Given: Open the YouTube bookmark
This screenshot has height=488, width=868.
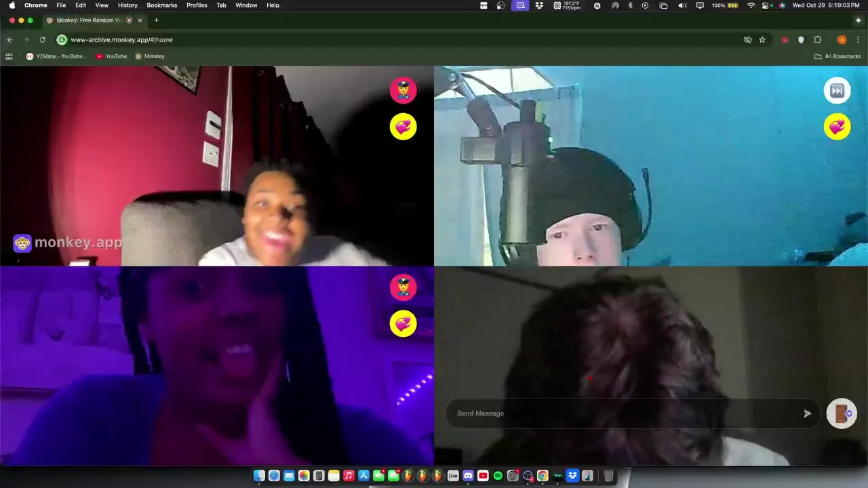Looking at the screenshot, I should point(111,56).
